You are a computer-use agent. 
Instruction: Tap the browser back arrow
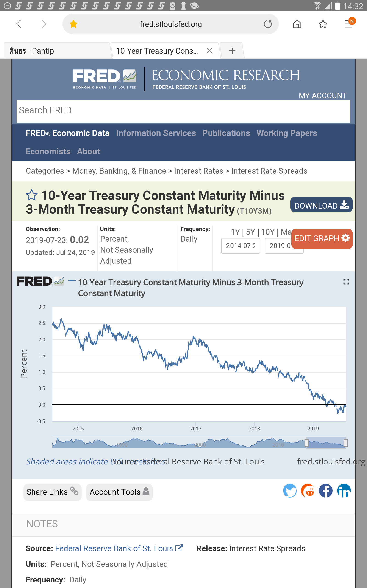coord(19,24)
